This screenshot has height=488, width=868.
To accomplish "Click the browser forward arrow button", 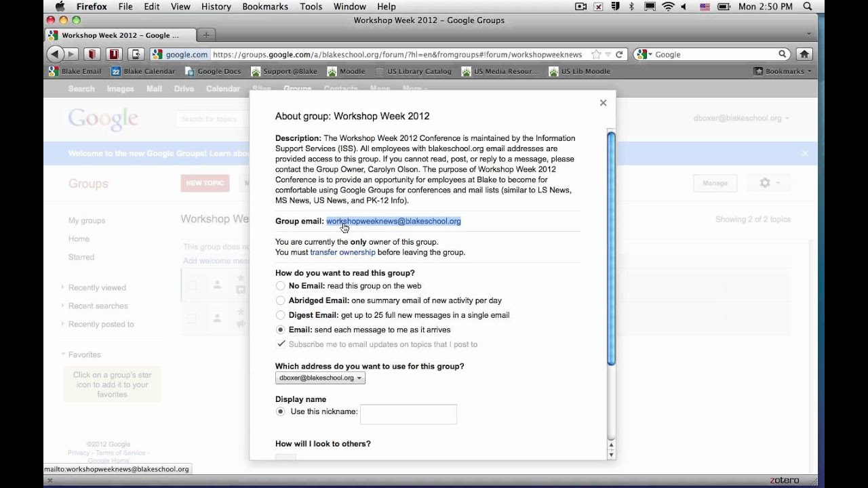I will [71, 54].
